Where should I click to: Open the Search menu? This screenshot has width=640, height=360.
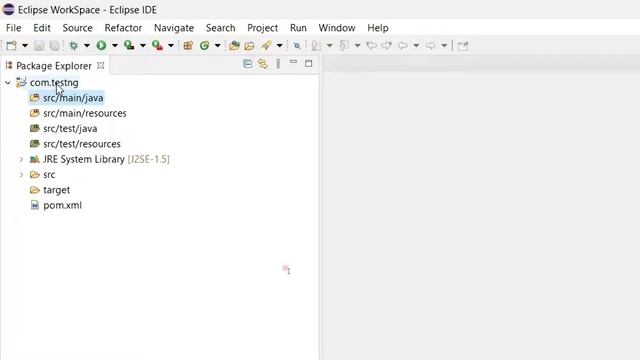[x=220, y=28]
